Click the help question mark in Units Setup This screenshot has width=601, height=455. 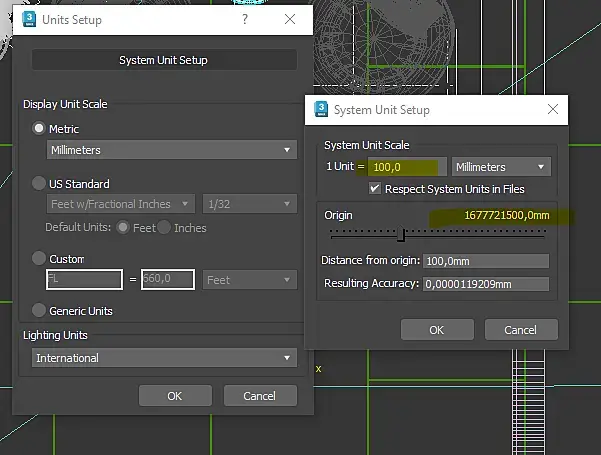[x=245, y=19]
